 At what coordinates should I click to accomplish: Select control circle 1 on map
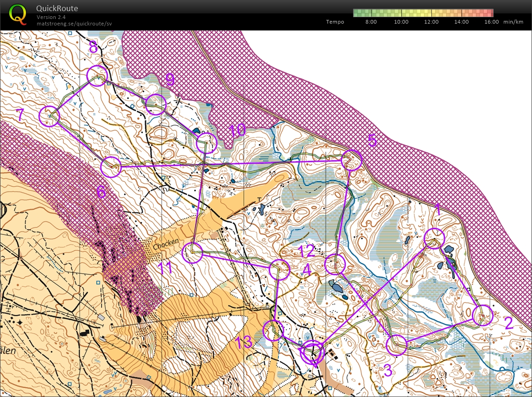pyautogui.click(x=434, y=239)
